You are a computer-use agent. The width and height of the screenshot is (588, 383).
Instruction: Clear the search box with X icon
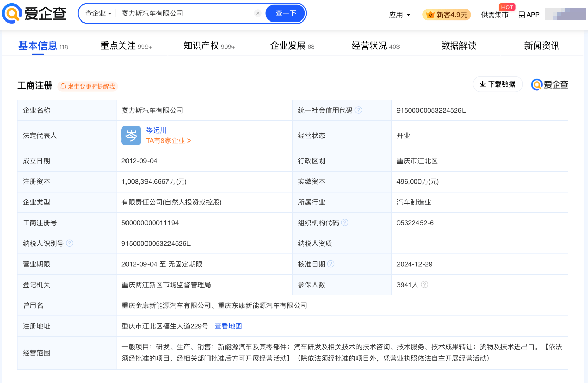[258, 14]
